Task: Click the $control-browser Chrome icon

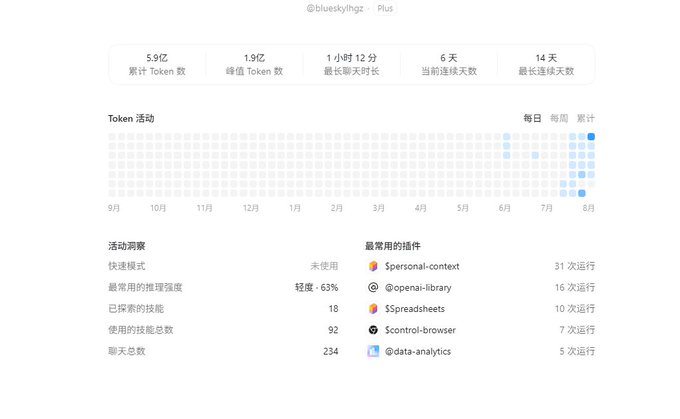Action: click(x=373, y=330)
